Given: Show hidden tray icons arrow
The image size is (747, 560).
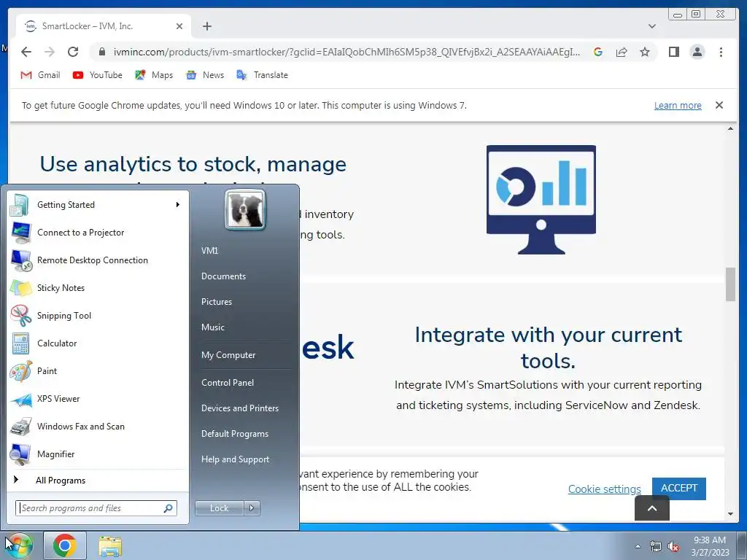Looking at the screenshot, I should pos(638,546).
